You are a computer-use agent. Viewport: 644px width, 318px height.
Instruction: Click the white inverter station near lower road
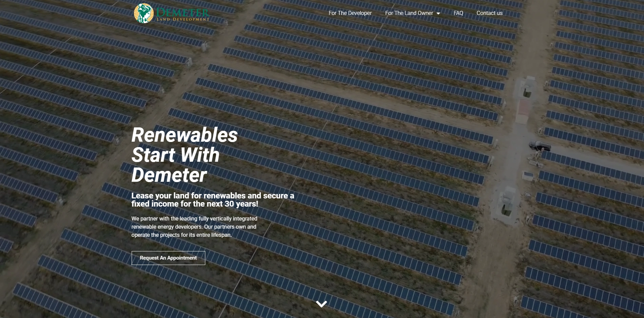click(507, 203)
